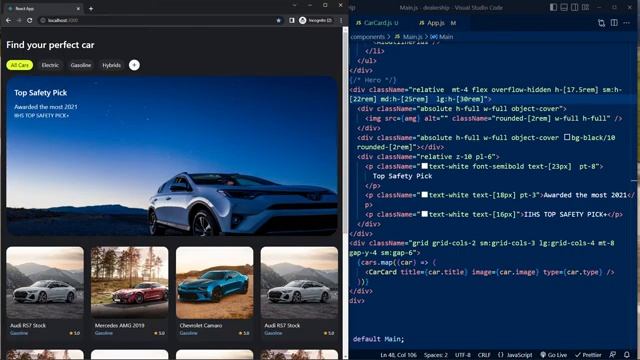
Task: Click the Chevrolet Camaro title
Action: coord(201,325)
